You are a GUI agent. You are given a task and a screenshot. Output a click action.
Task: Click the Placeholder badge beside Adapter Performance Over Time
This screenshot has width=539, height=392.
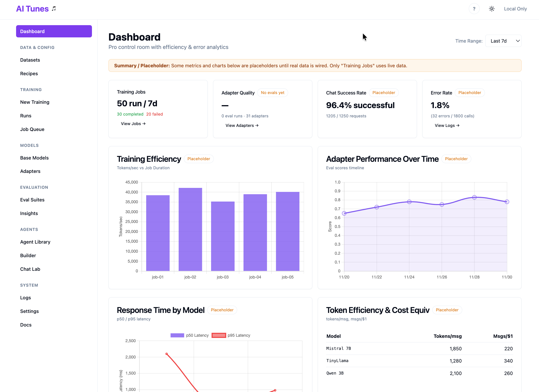click(x=456, y=159)
